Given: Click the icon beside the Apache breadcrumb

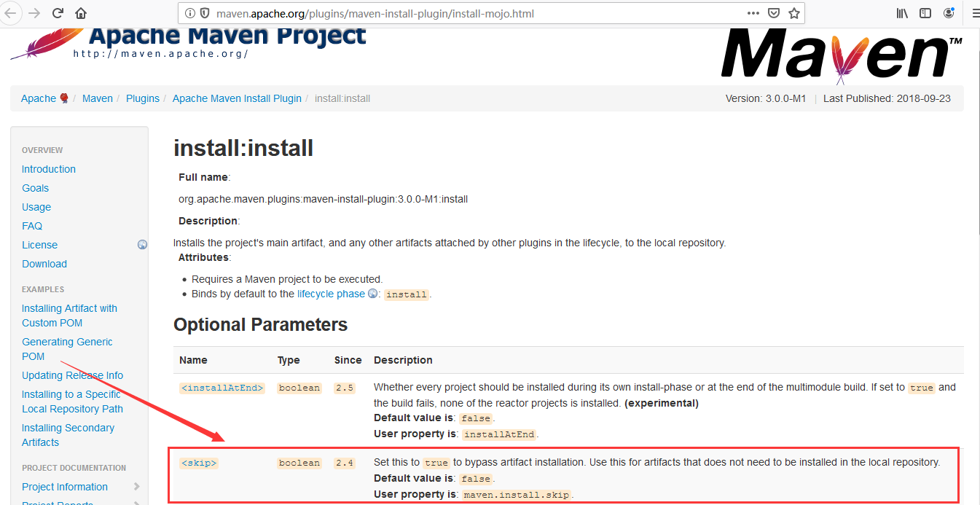Looking at the screenshot, I should click(x=64, y=98).
